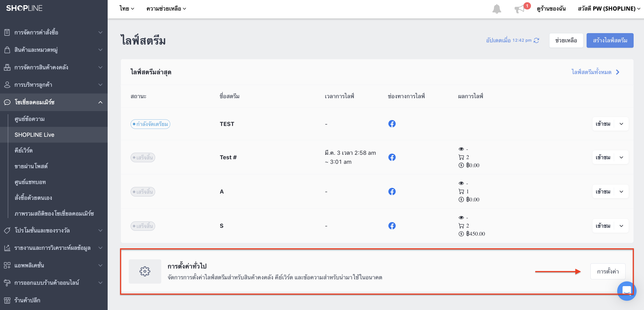
Task: Click เข้าชม button for stream S
Action: (603, 226)
